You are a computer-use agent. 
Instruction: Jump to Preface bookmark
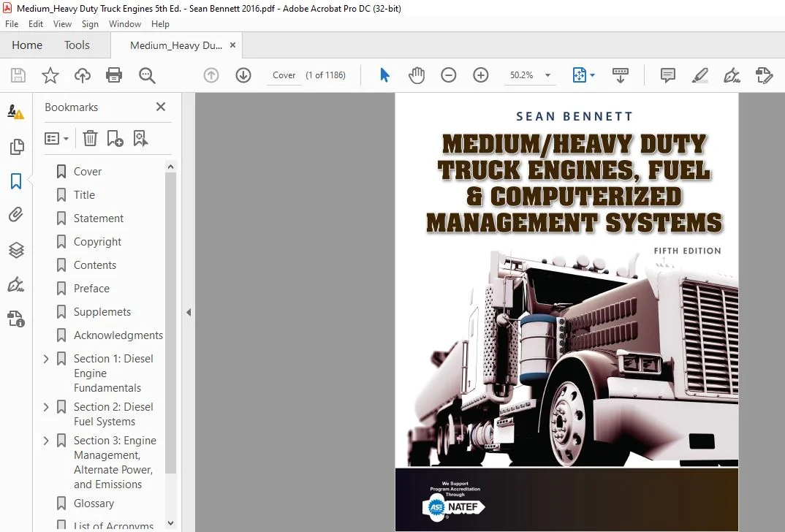tap(91, 288)
